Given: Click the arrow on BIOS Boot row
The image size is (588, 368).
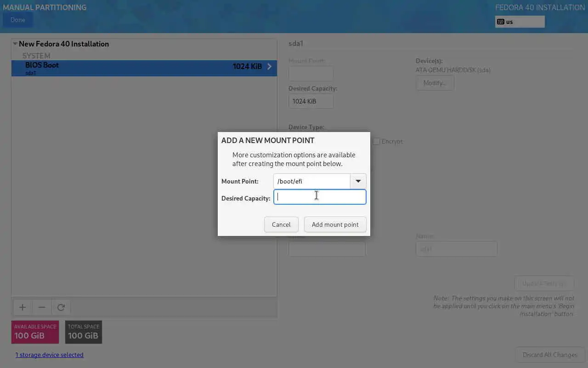Looking at the screenshot, I should click(x=269, y=67).
